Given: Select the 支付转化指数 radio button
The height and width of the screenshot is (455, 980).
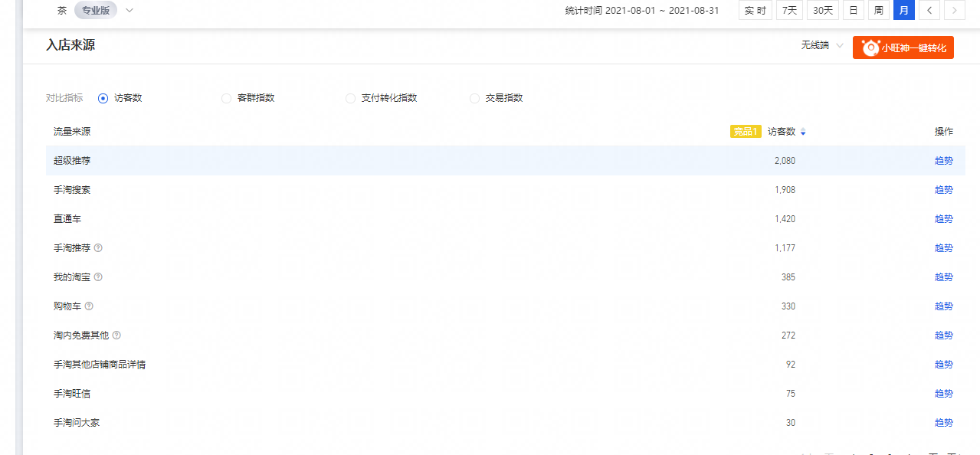Looking at the screenshot, I should 350,98.
